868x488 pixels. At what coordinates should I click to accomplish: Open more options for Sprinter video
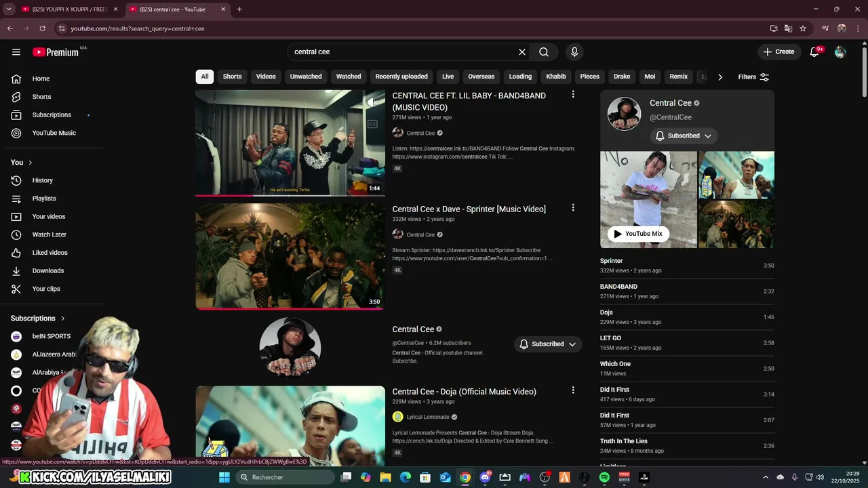click(573, 208)
